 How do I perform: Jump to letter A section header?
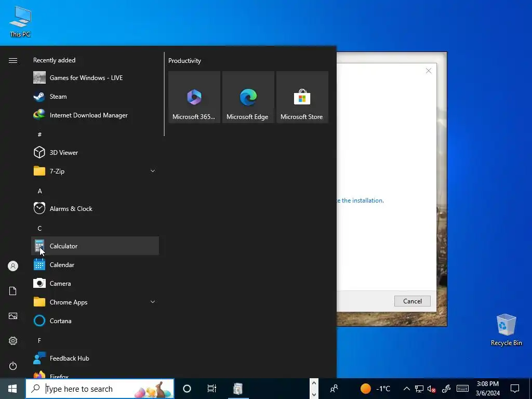click(x=39, y=191)
